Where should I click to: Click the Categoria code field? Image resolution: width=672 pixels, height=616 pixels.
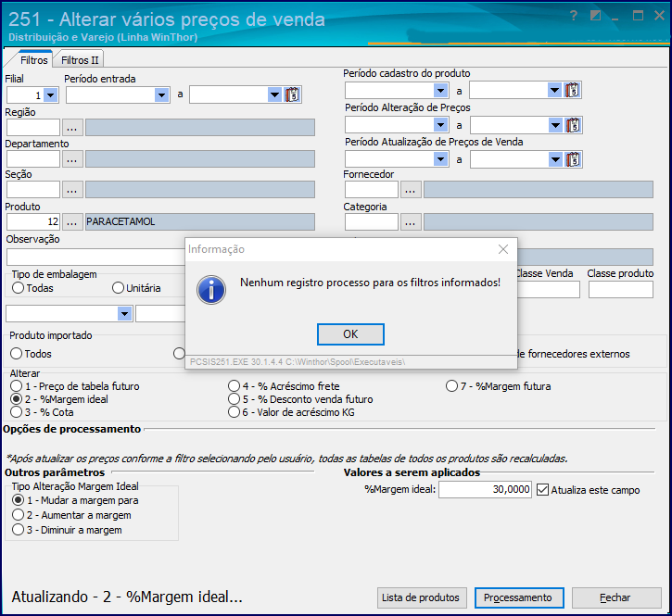point(372,222)
